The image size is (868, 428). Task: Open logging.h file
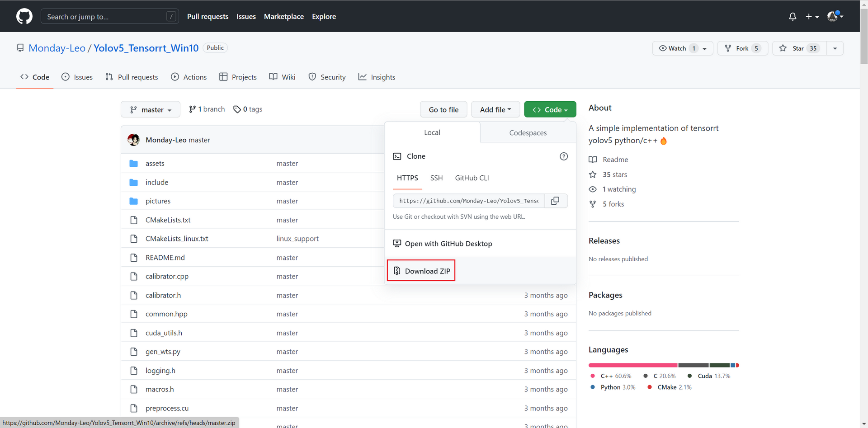160,371
